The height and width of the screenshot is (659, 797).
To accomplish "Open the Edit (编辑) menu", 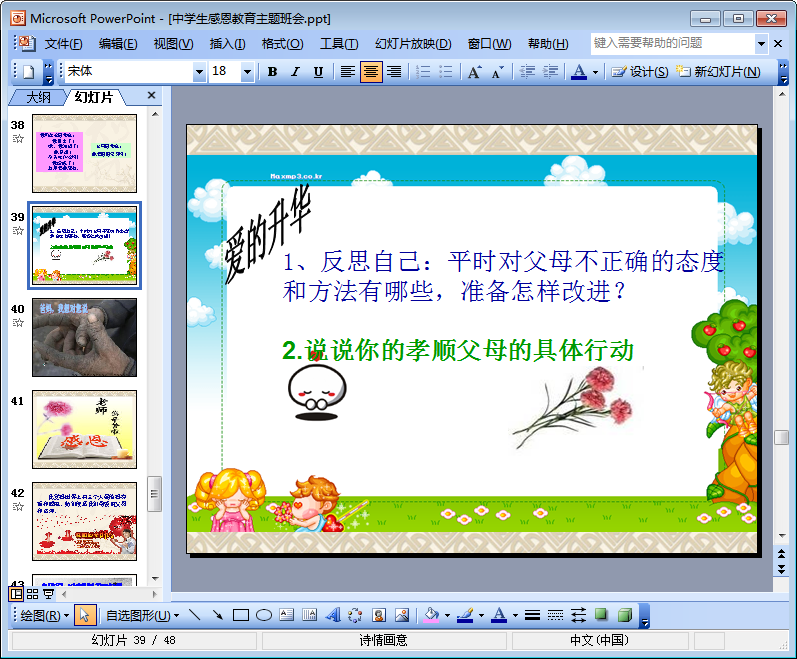I will [x=117, y=44].
